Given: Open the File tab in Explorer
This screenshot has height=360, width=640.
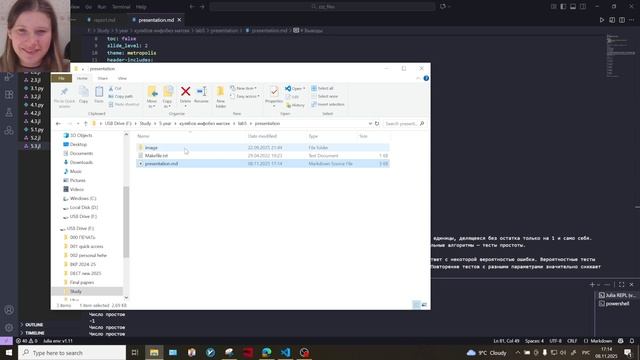Looking at the screenshot, I should tap(61, 78).
